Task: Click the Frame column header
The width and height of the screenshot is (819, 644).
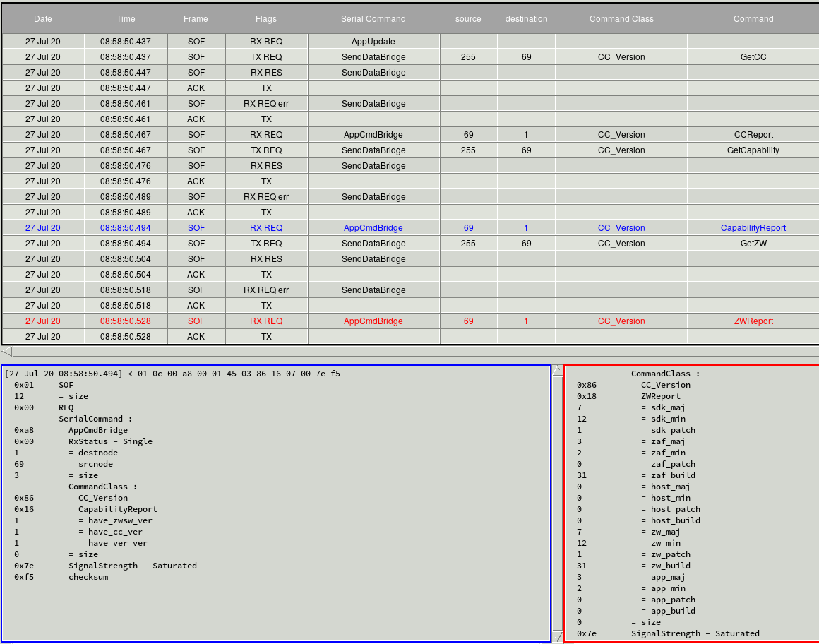Action: pos(196,19)
